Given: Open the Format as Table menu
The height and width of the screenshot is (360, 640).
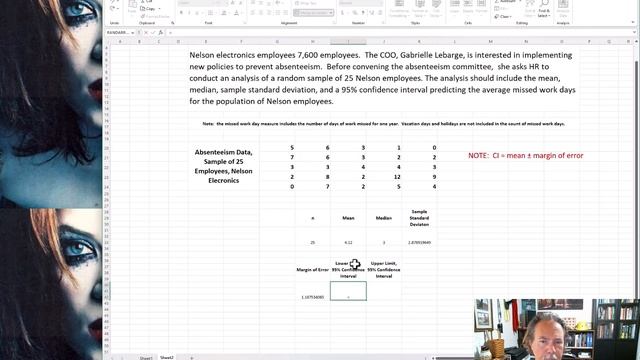Looking at the screenshot, I should click(420, 8).
